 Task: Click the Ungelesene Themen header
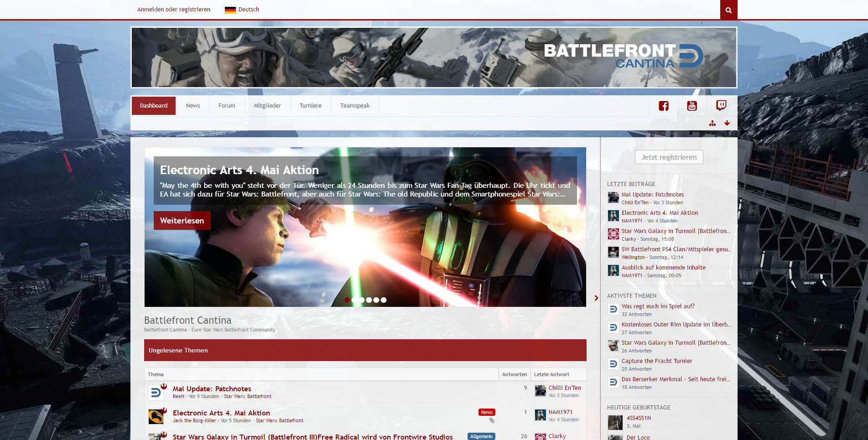pos(365,350)
